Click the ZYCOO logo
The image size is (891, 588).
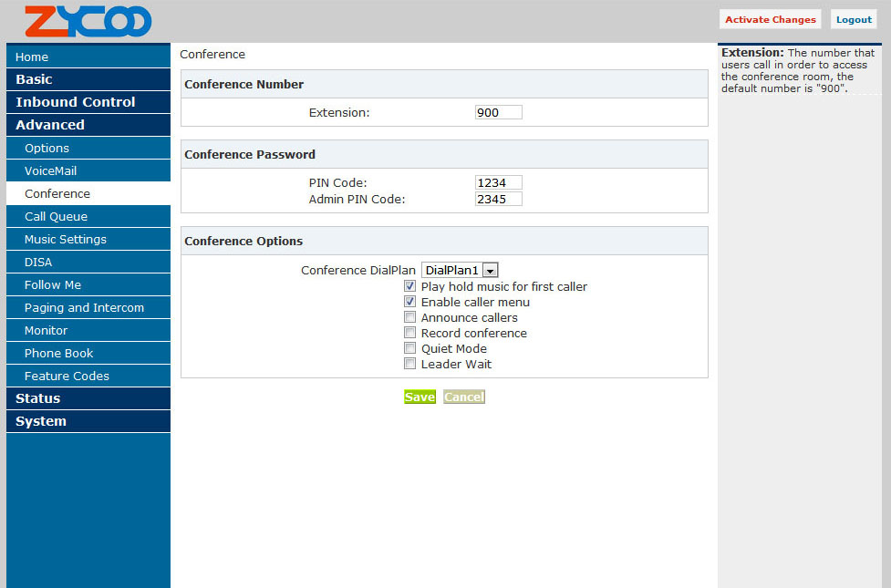coord(88,21)
